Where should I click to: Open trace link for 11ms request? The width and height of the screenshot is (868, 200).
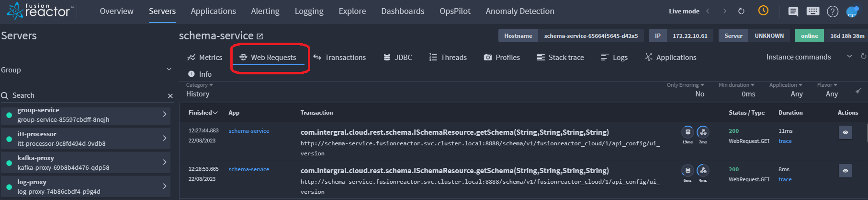785,141
